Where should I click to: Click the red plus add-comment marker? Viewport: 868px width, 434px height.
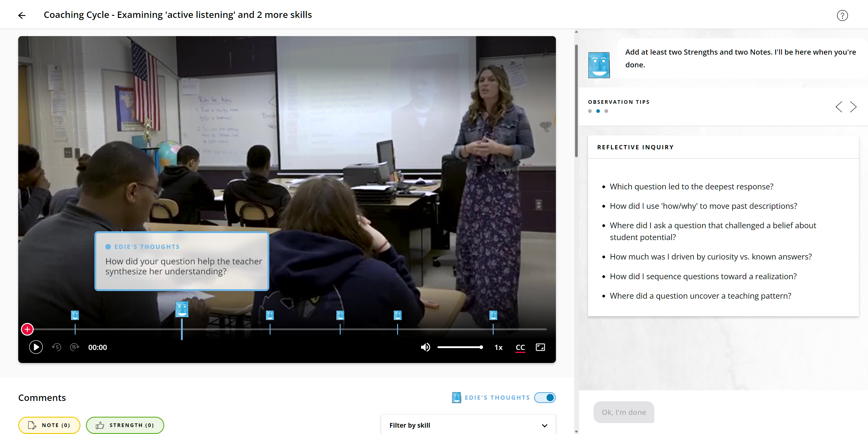point(27,329)
